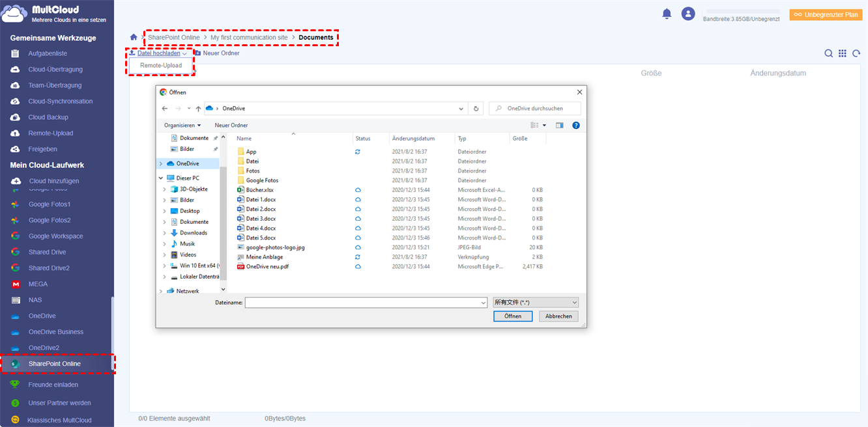Screen dimensions: 868x427
Task: Toggle the preview pane icon
Action: [x=559, y=125]
